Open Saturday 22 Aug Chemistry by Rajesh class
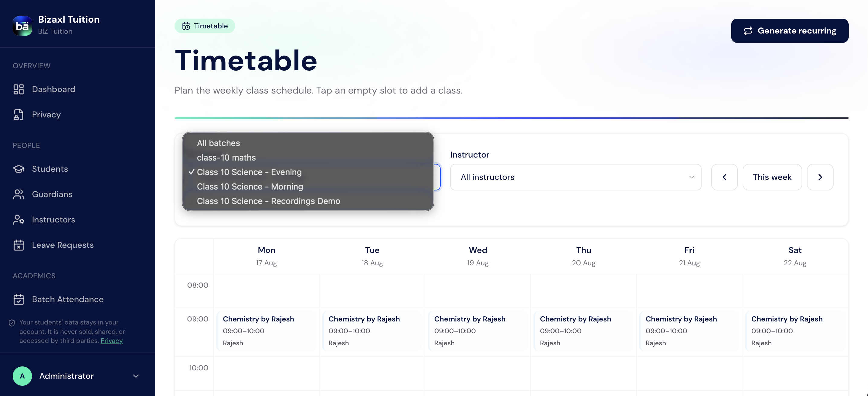 [795, 331]
